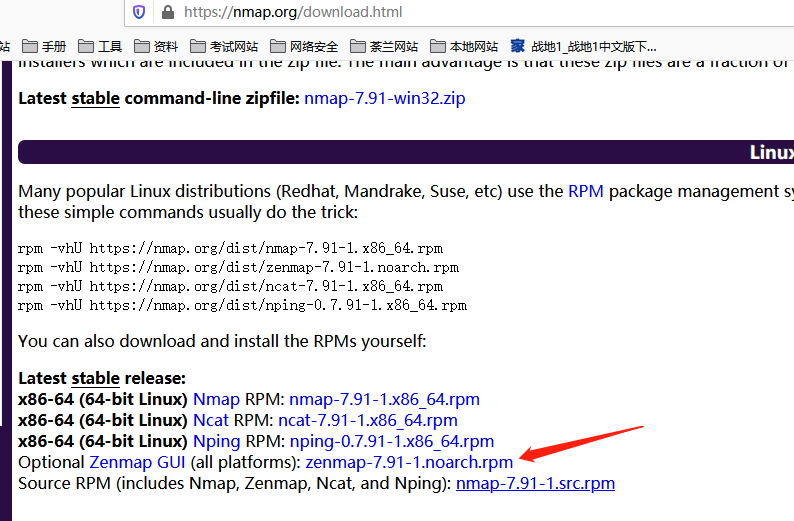Open the 战地1中文版下 bookmark
The width and height of the screenshot is (794, 521).
(x=583, y=47)
